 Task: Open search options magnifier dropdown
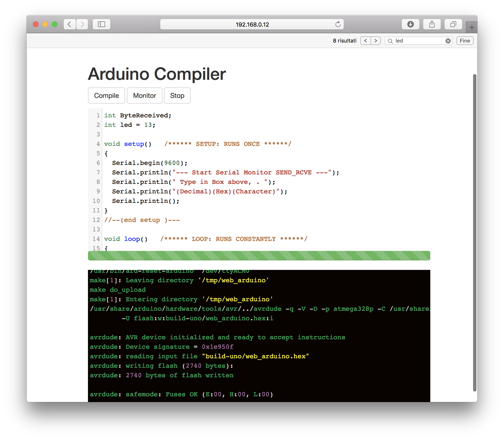[x=390, y=41]
